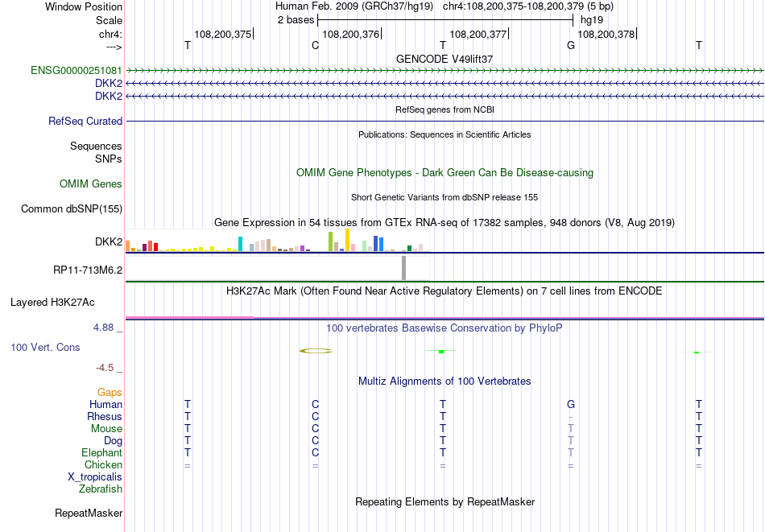Viewport: 765px width, 532px height.
Task: Open GTEx Gene Expression in 54 tissues title
Action: tap(445, 222)
